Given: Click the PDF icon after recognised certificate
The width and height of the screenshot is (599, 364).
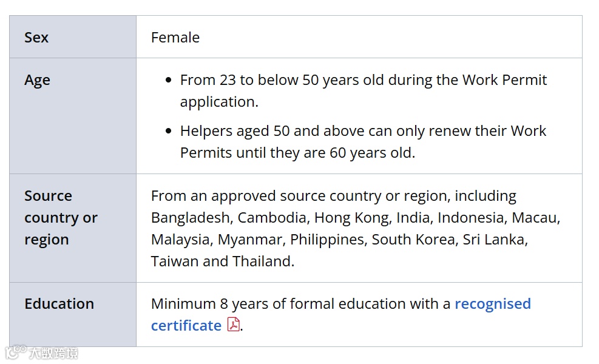Looking at the screenshot, I should tap(234, 325).
